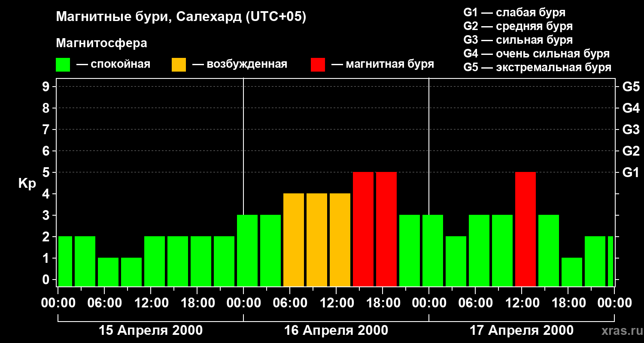Click the date label "17 Апреля 2000"

(522, 331)
